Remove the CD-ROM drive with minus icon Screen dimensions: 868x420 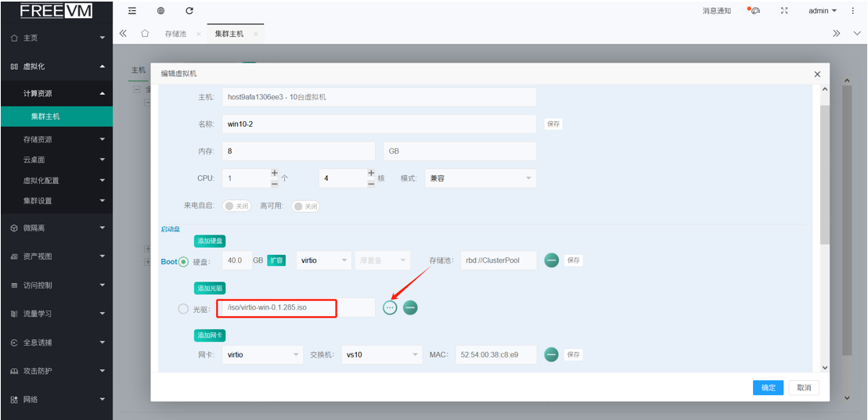(x=410, y=308)
